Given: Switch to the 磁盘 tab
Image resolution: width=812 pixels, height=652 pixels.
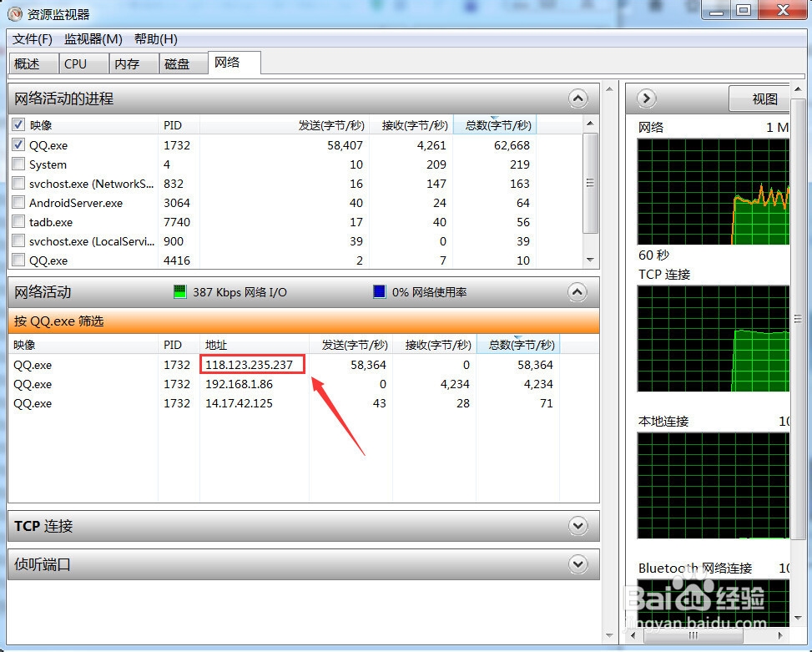Looking at the screenshot, I should (184, 63).
